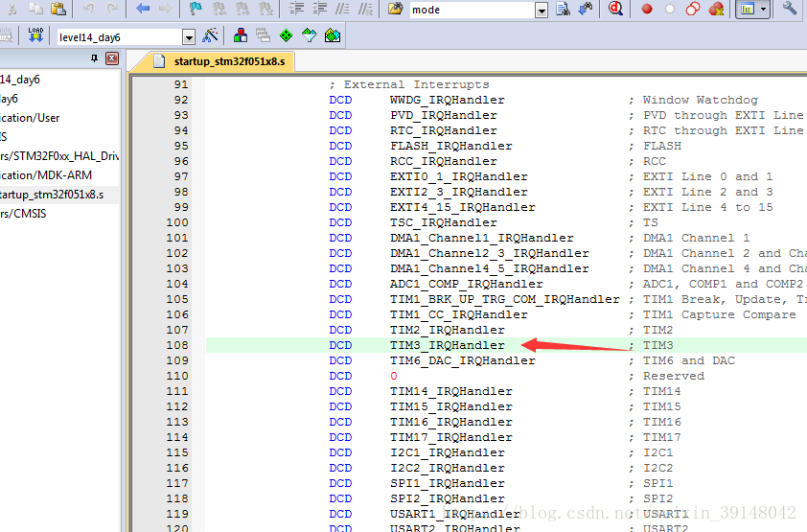807x532 pixels.
Task: Uncomment the selected lines
Action: [365, 9]
